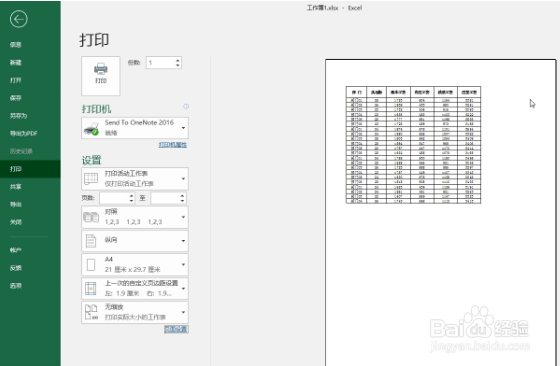The image size is (560, 366).
Task: Decrease the 'to' page number stepper
Action: [x=182, y=201]
